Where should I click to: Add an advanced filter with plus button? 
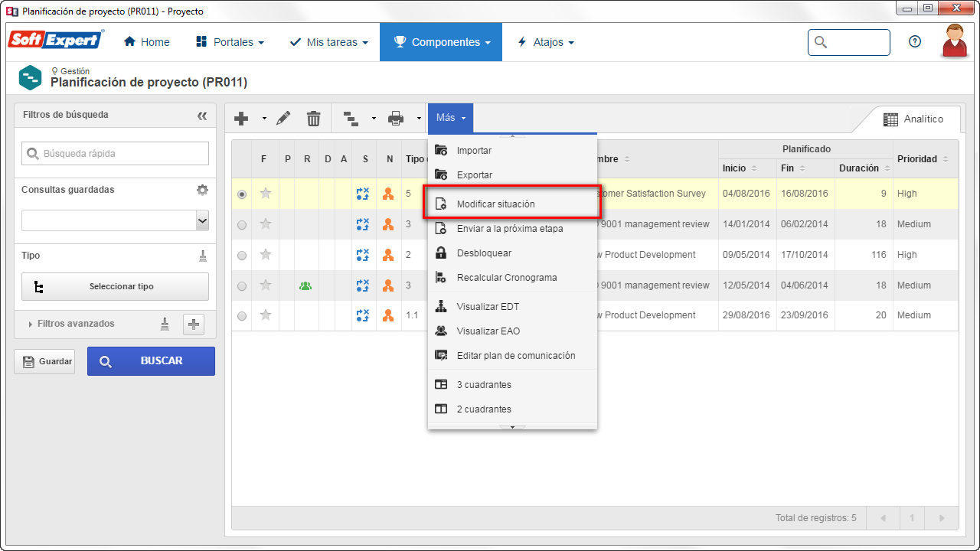coord(194,324)
